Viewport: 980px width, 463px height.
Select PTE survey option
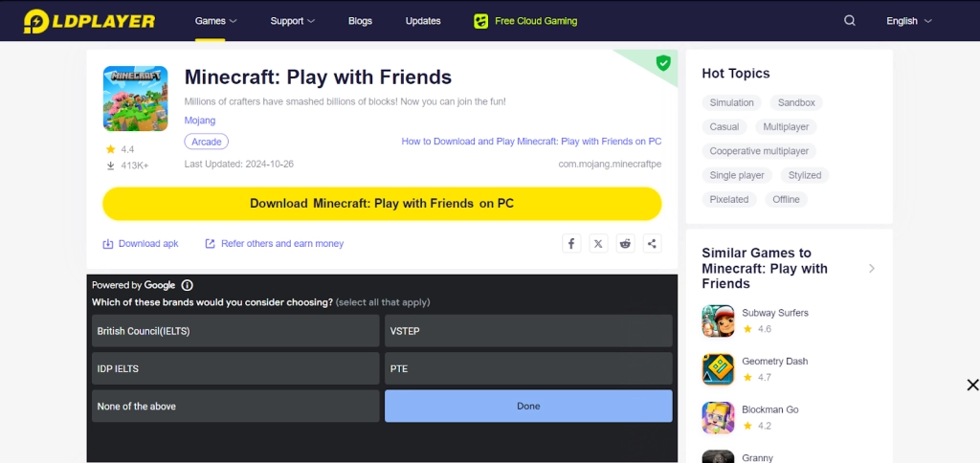click(x=528, y=368)
